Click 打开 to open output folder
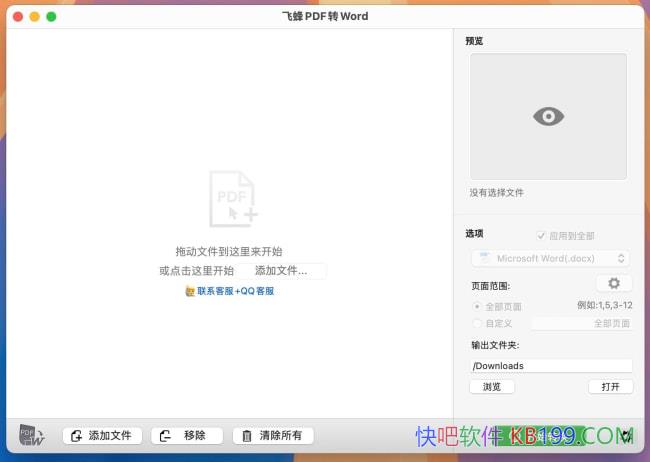The height and width of the screenshot is (462, 650). [610, 387]
